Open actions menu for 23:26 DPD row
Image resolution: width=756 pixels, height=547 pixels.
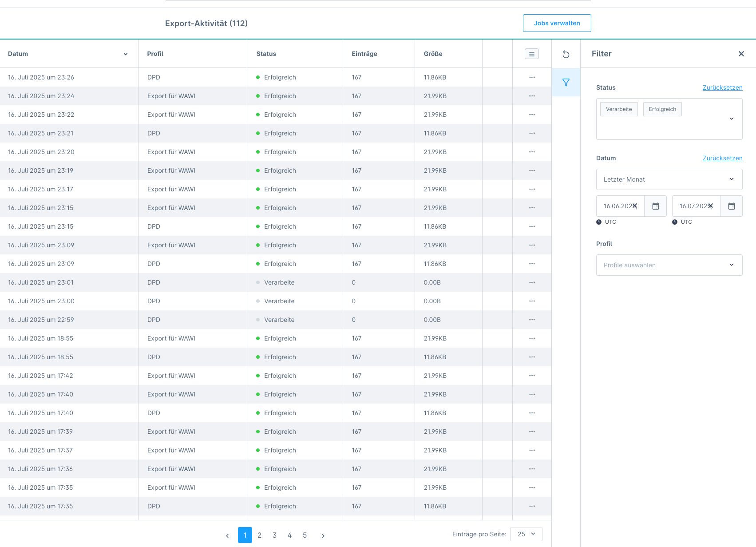(532, 77)
